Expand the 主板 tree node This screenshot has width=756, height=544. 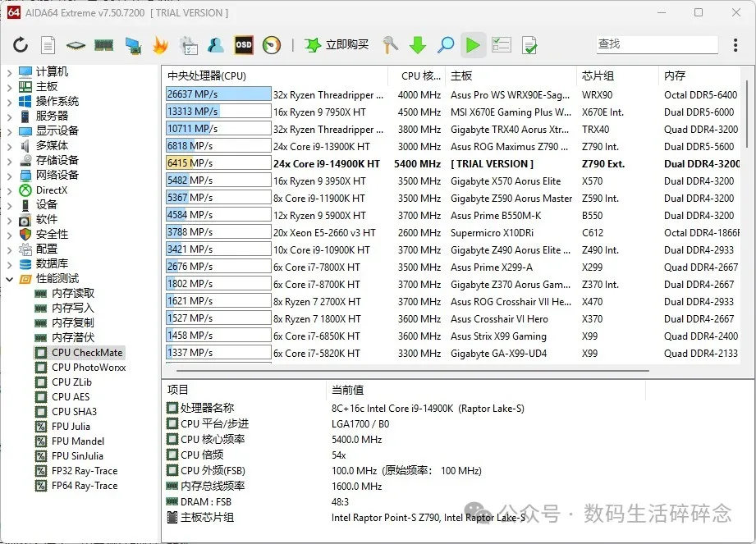(9, 87)
